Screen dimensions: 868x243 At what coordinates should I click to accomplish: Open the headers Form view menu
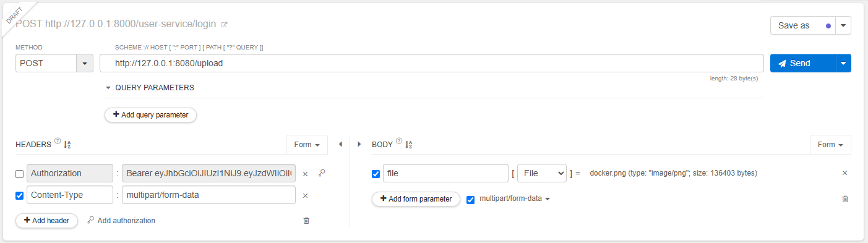point(307,145)
